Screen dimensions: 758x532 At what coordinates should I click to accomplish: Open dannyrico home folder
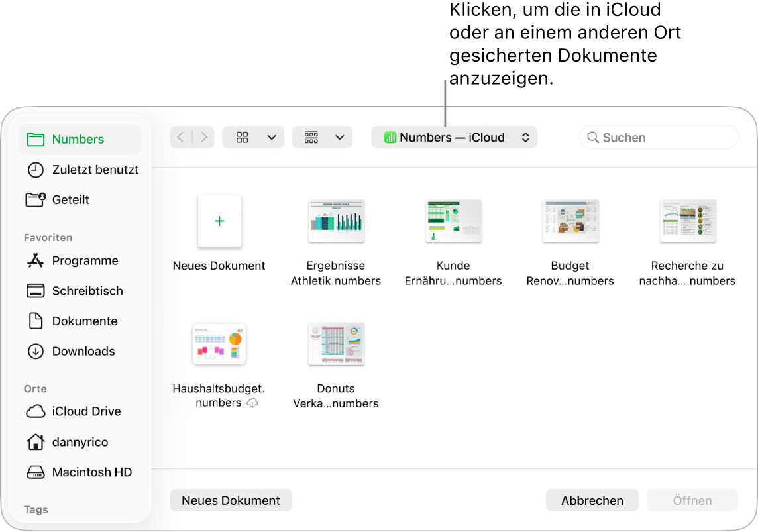point(80,442)
